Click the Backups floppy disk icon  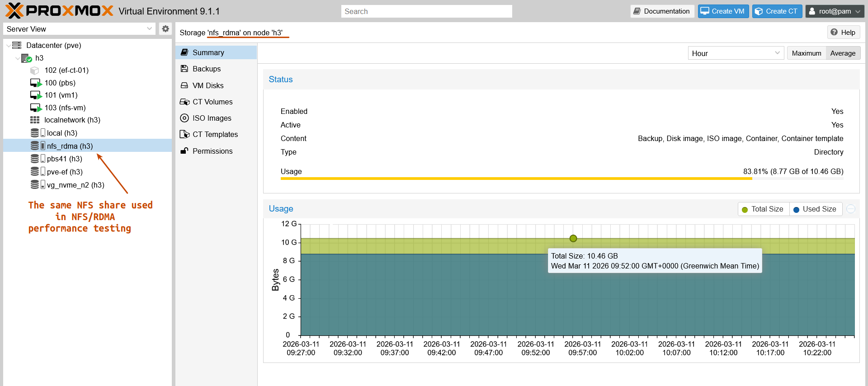pos(184,69)
